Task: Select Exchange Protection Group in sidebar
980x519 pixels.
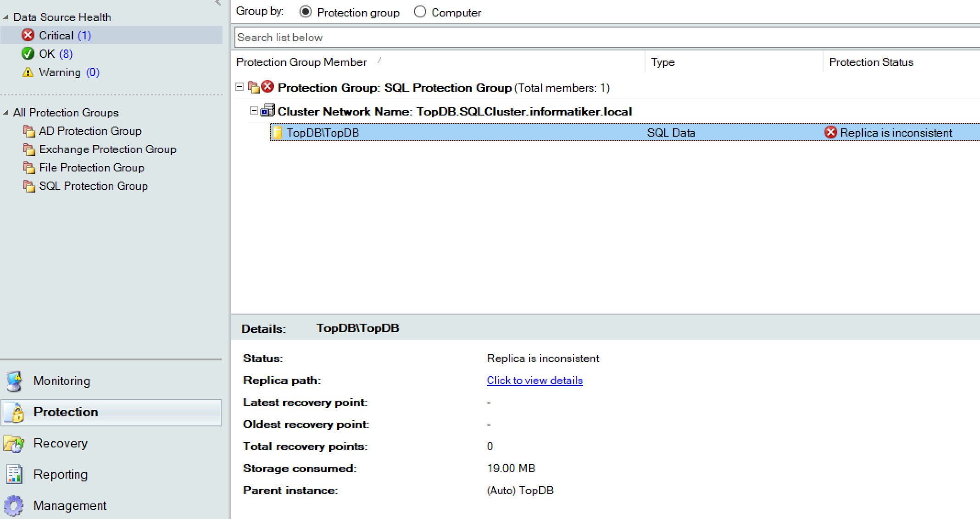Action: coord(107,149)
